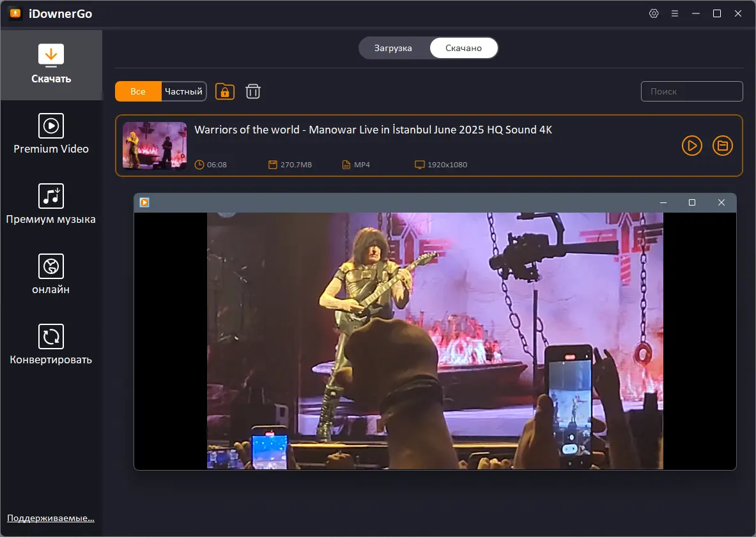Click the 1920x1080 resolution label
The height and width of the screenshot is (537, 756).
point(447,165)
